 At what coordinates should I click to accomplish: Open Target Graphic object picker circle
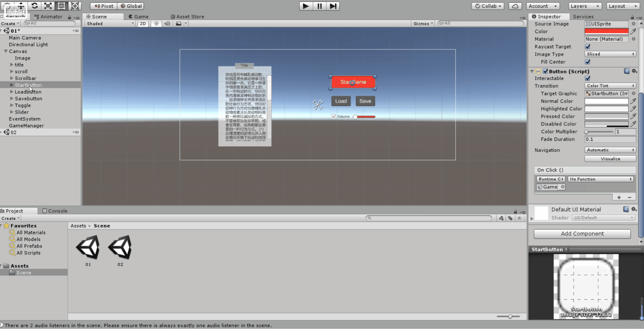pyautogui.click(x=634, y=94)
